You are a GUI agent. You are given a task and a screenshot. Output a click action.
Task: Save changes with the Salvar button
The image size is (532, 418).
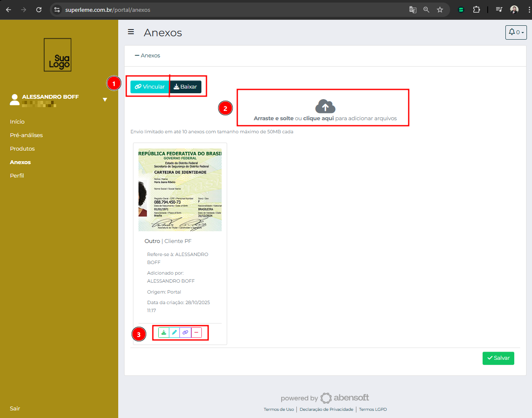pyautogui.click(x=498, y=358)
